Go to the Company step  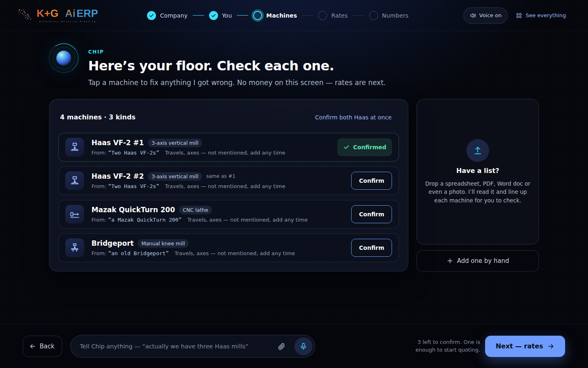(167, 16)
